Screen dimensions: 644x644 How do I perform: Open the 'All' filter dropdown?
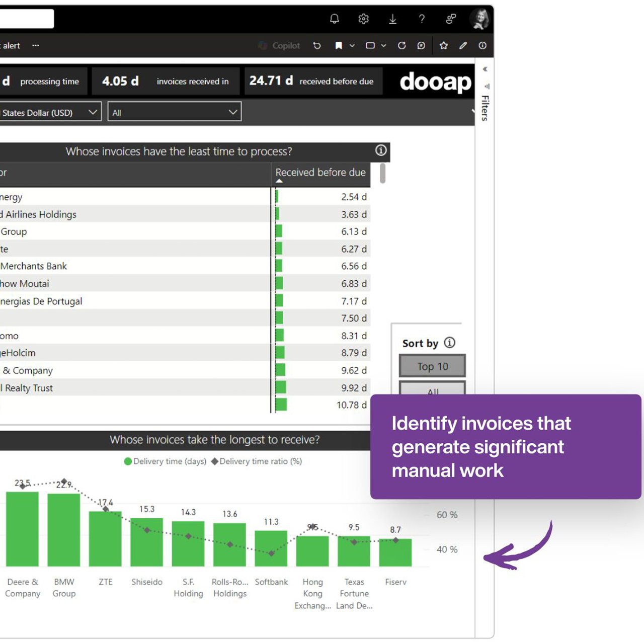click(x=174, y=112)
